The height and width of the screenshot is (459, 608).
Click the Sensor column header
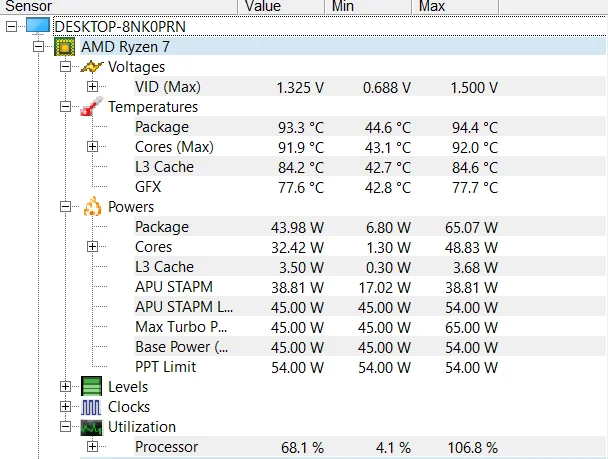(118, 7)
